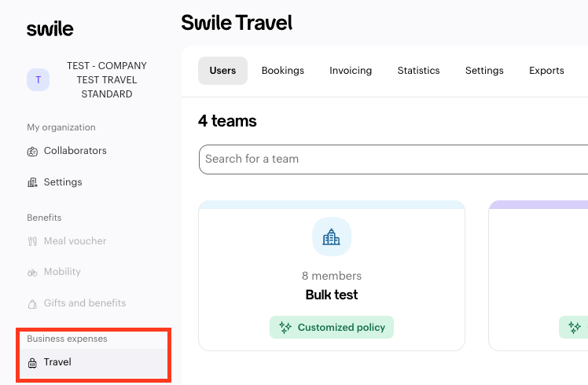Open the Statistics tab
This screenshot has width=588, height=385.
click(418, 71)
